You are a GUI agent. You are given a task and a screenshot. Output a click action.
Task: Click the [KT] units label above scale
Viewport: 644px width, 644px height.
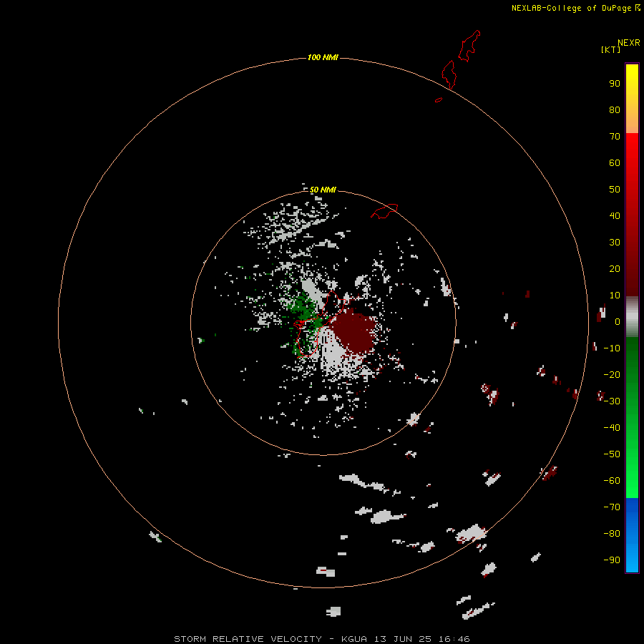point(610,49)
